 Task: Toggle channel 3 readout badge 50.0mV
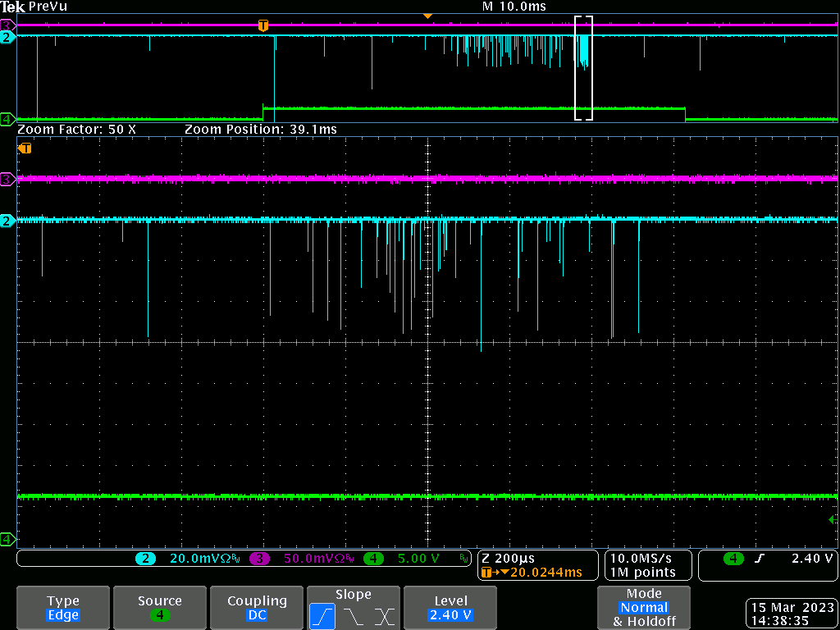[x=260, y=559]
